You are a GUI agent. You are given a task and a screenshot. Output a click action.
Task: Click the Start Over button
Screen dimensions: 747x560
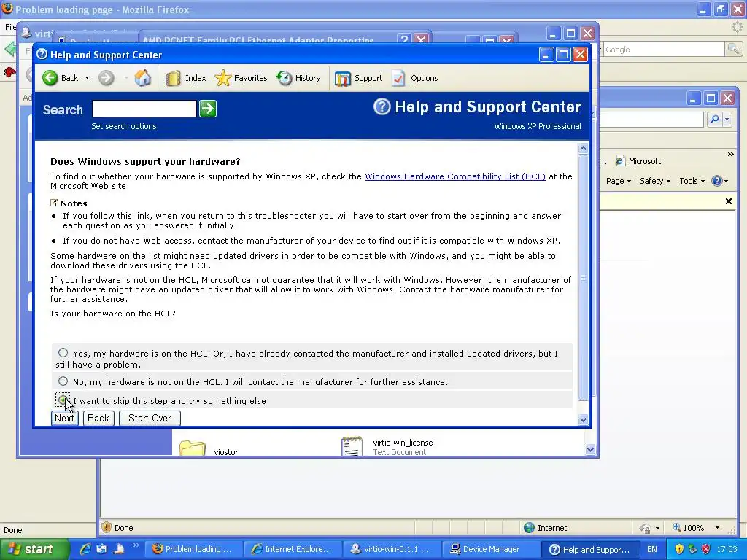[x=150, y=418]
